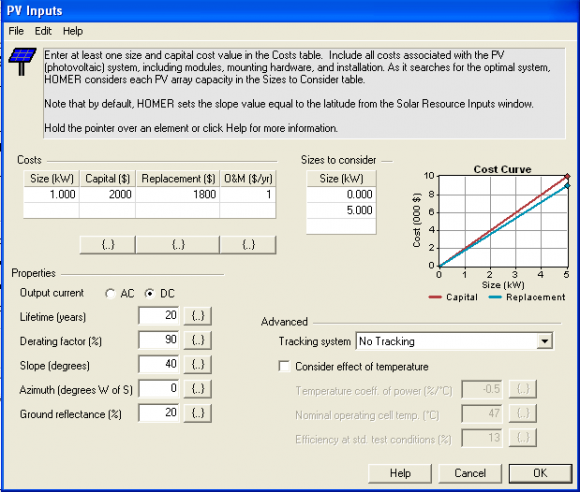Enable Consider effect of temperature checkbox

point(284,367)
